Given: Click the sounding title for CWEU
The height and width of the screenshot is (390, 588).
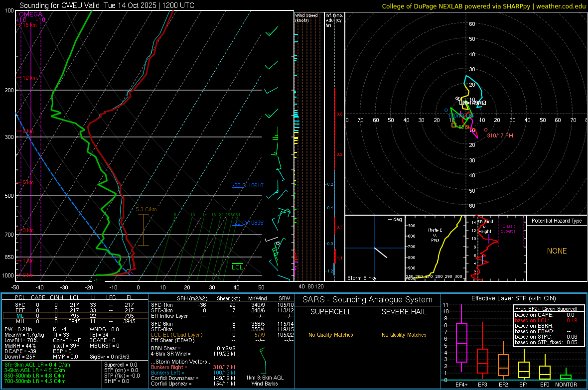Looking at the screenshot, I should tap(107, 5).
